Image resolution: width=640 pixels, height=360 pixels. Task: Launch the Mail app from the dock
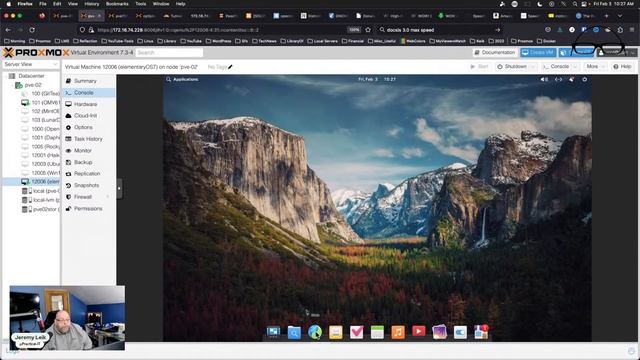(x=336, y=332)
